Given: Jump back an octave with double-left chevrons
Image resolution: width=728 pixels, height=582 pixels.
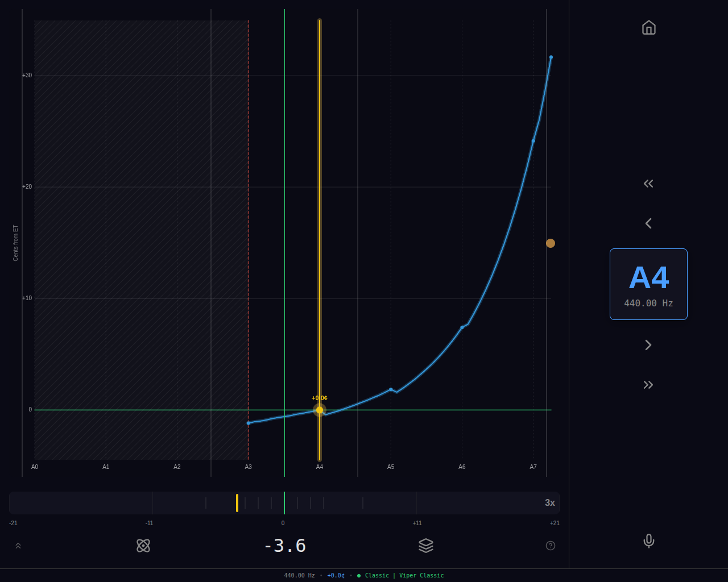Looking at the screenshot, I should coord(648,184).
